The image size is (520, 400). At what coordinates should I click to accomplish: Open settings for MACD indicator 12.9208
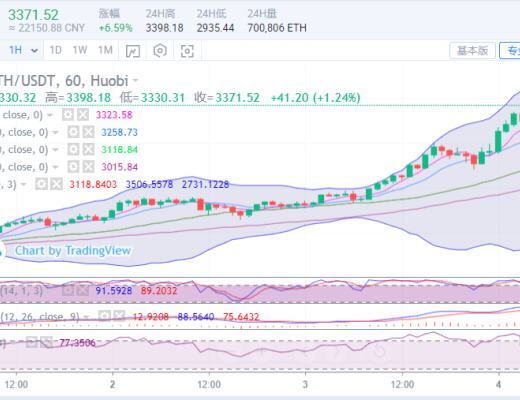pyautogui.click(x=104, y=316)
